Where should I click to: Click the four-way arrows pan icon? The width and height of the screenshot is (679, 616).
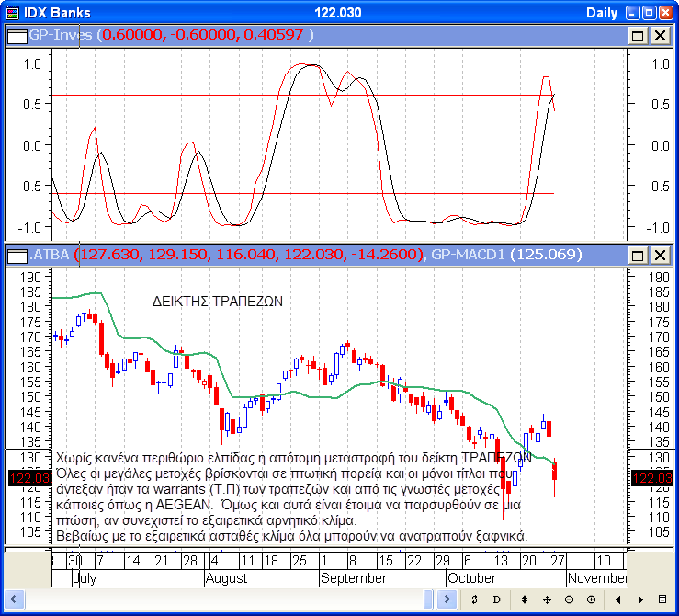(547, 599)
